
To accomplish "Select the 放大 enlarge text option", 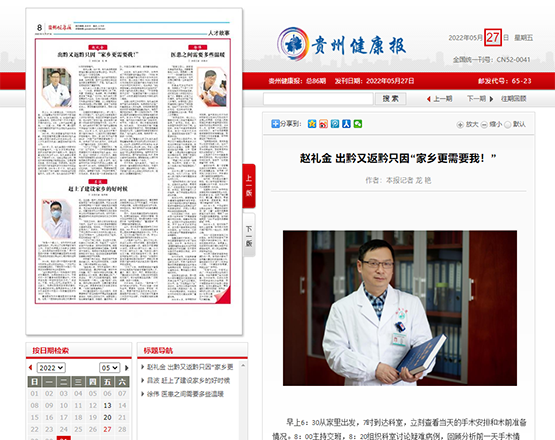I will pos(467,124).
